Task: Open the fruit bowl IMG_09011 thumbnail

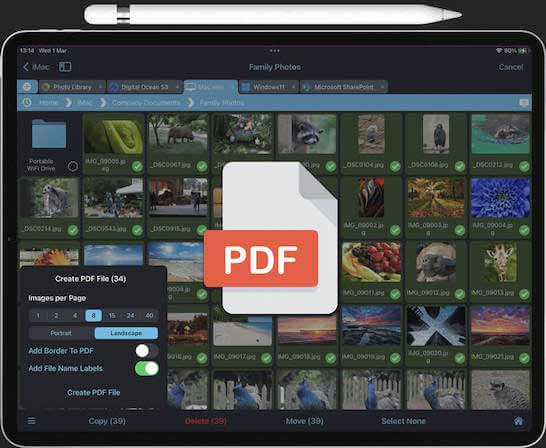Action: pyautogui.click(x=372, y=262)
